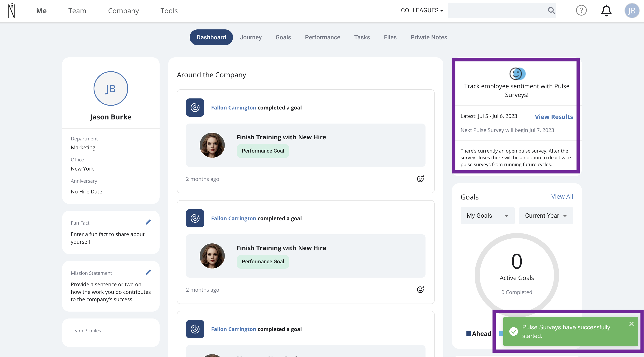Open the JB user avatar menu
644x357 pixels.
pos(632,10)
